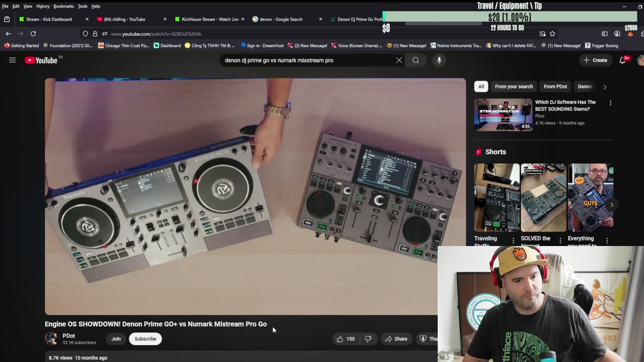Open Trigger Boxing bookmark

point(601,46)
